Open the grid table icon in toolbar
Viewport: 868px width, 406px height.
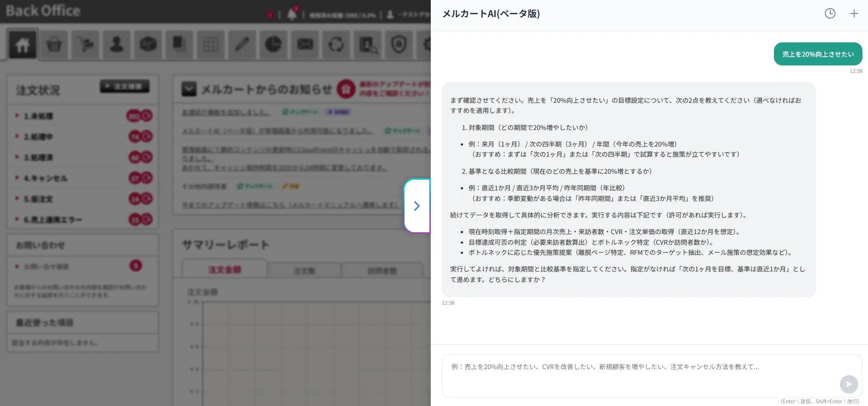tap(211, 45)
